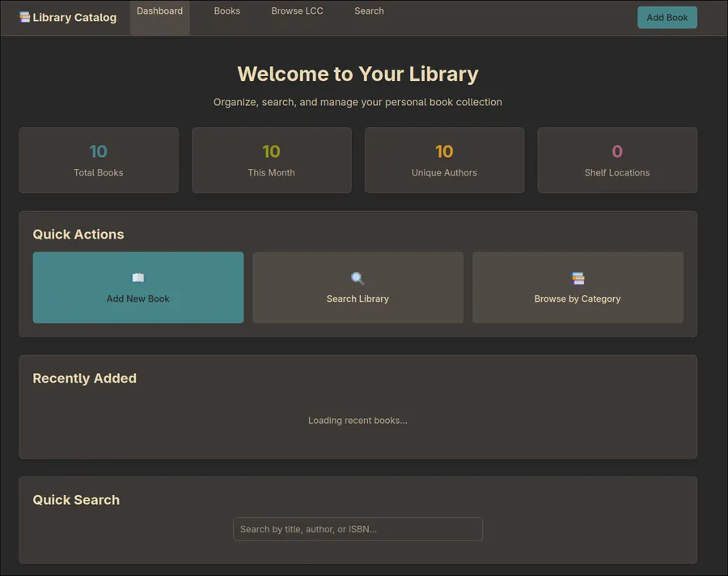Click the magnifying glass icon in Search Library
The height and width of the screenshot is (576, 728).
358,278
